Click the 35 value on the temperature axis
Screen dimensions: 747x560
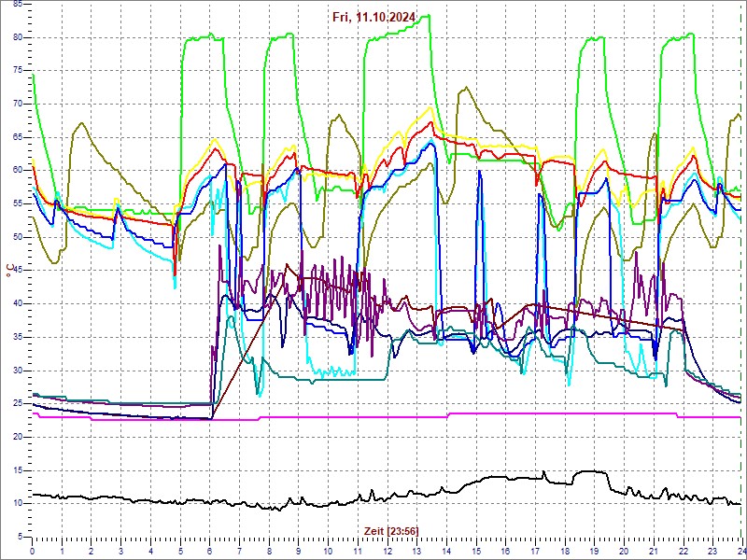(17, 337)
